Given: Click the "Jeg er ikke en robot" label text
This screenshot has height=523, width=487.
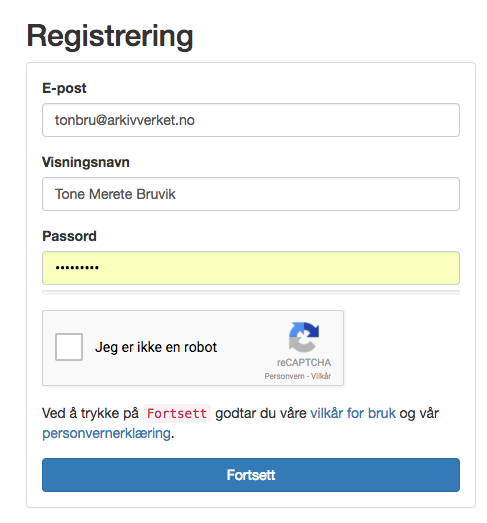Looking at the screenshot, I should tap(156, 347).
